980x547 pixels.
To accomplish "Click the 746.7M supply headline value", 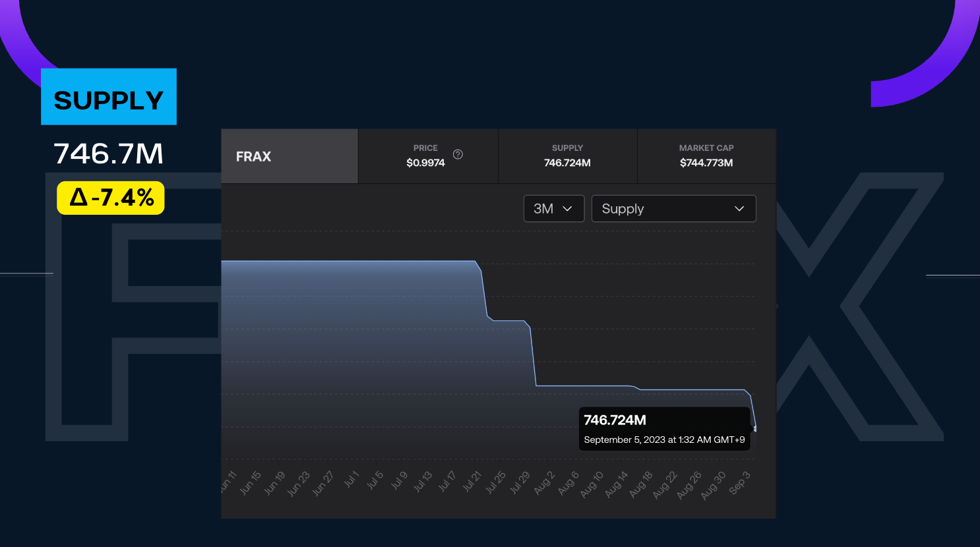I will [109, 154].
